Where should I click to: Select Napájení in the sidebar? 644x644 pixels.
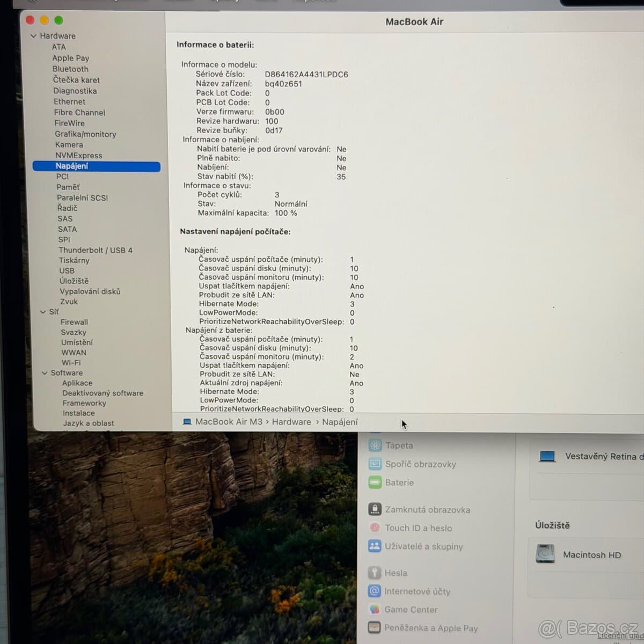97,166
